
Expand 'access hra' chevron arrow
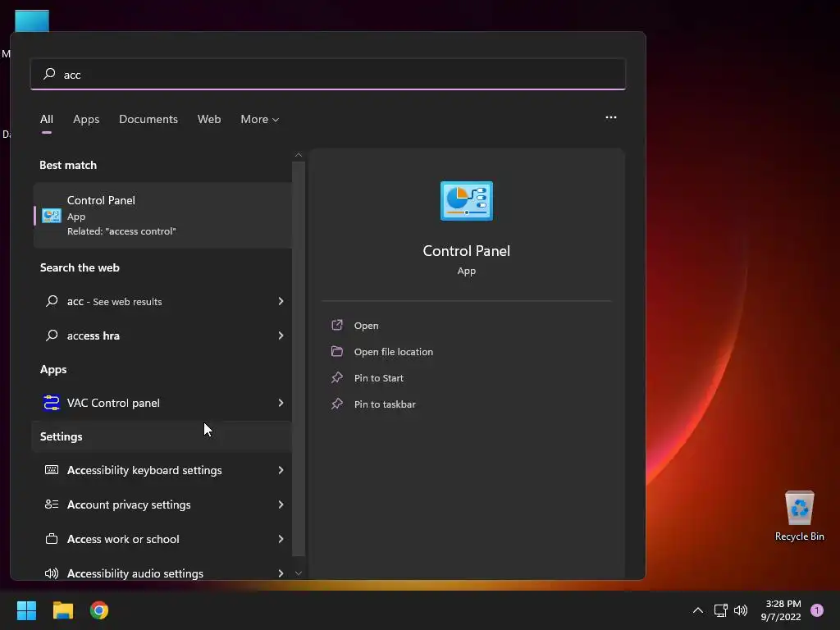(281, 336)
